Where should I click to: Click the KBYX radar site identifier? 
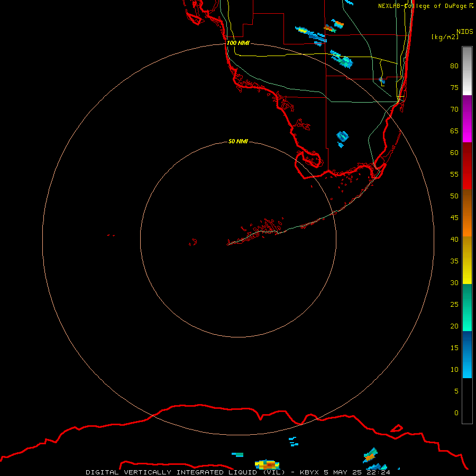(309, 472)
